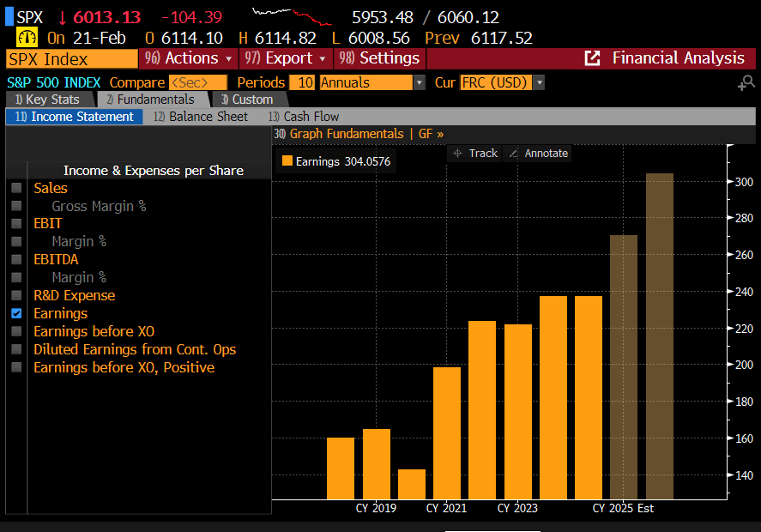761x532 pixels.
Task: Click the CY 2021 x-axis label
Action: (x=446, y=508)
